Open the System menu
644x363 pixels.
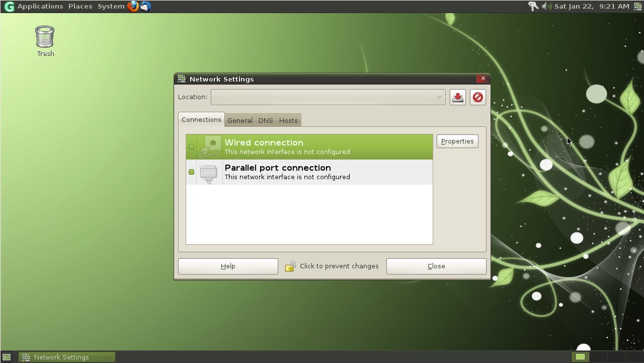coord(111,7)
